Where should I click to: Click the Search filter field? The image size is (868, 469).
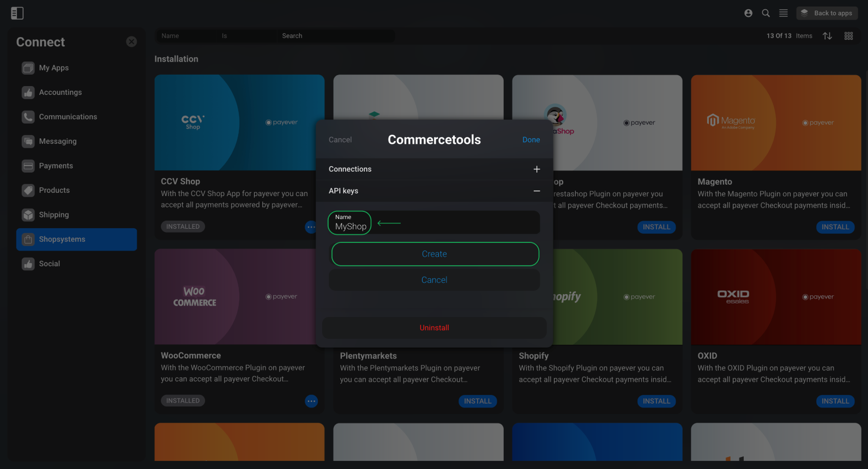[x=336, y=36]
